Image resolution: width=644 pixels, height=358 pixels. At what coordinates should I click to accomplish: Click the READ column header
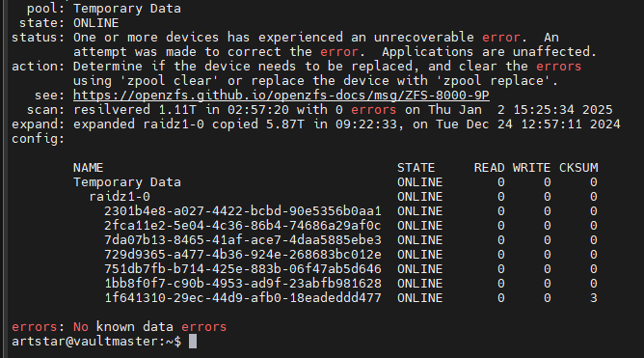click(x=489, y=168)
